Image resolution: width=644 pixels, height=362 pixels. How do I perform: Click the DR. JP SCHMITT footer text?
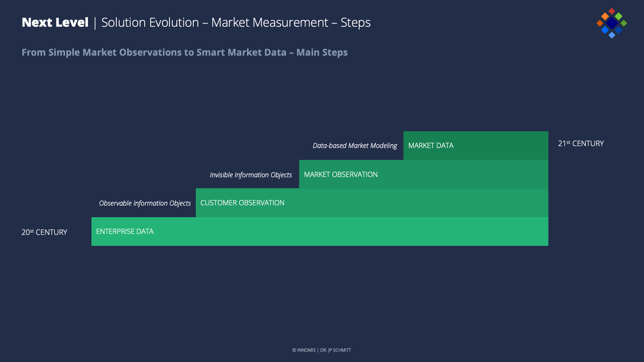[x=336, y=350]
